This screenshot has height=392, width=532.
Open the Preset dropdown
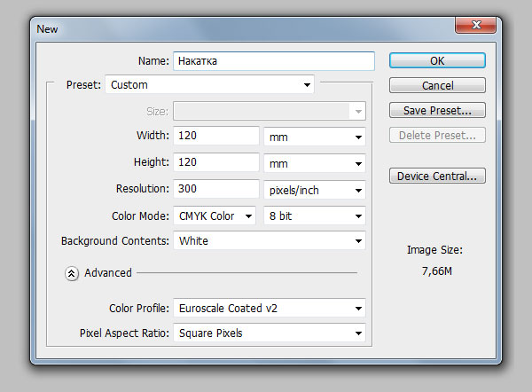pos(210,85)
